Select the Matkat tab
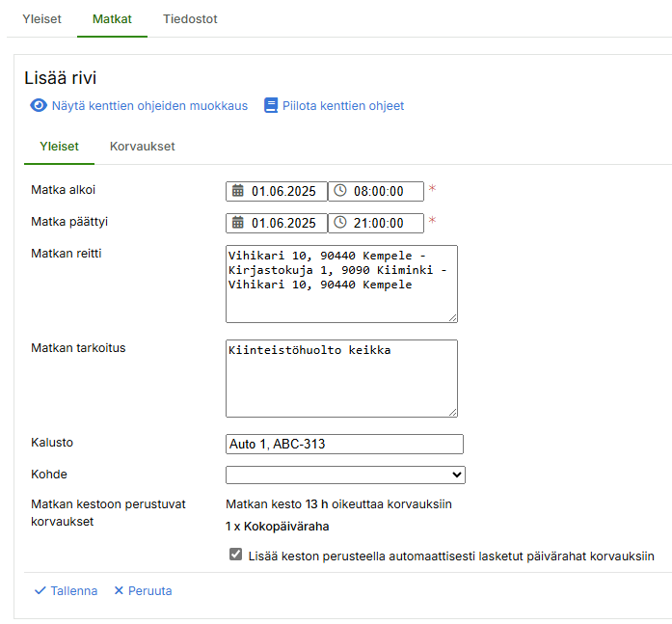This screenshot has width=672, height=624. (112, 18)
